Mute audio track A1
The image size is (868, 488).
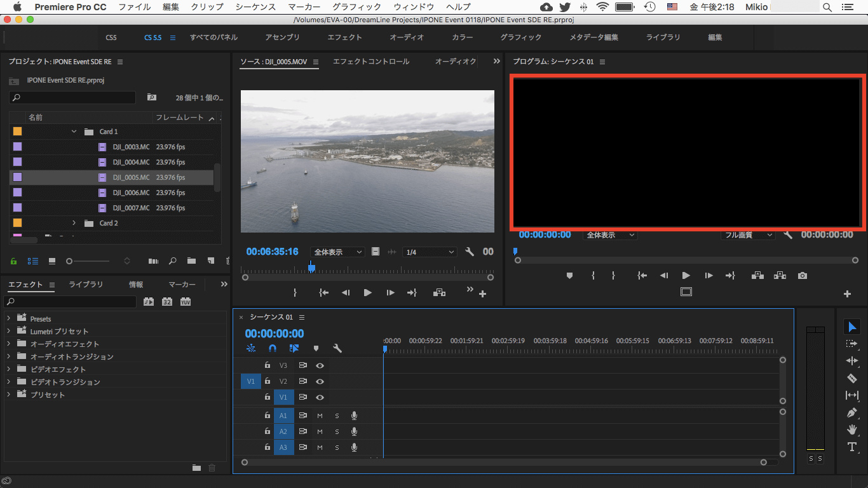[x=320, y=416]
